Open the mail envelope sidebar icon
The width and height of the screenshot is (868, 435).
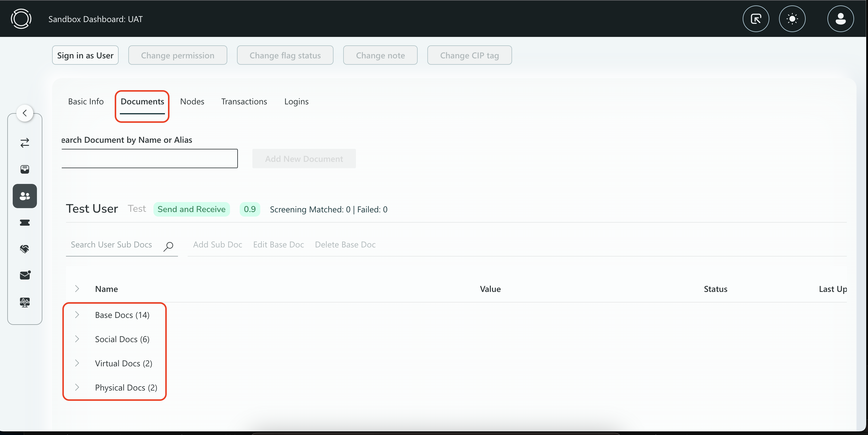[x=25, y=275]
